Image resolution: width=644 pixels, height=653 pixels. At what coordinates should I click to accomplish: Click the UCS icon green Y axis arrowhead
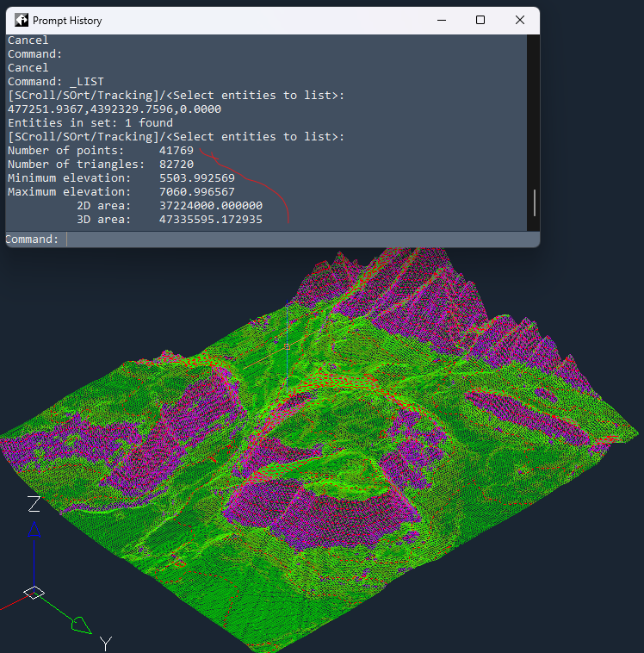[80, 624]
